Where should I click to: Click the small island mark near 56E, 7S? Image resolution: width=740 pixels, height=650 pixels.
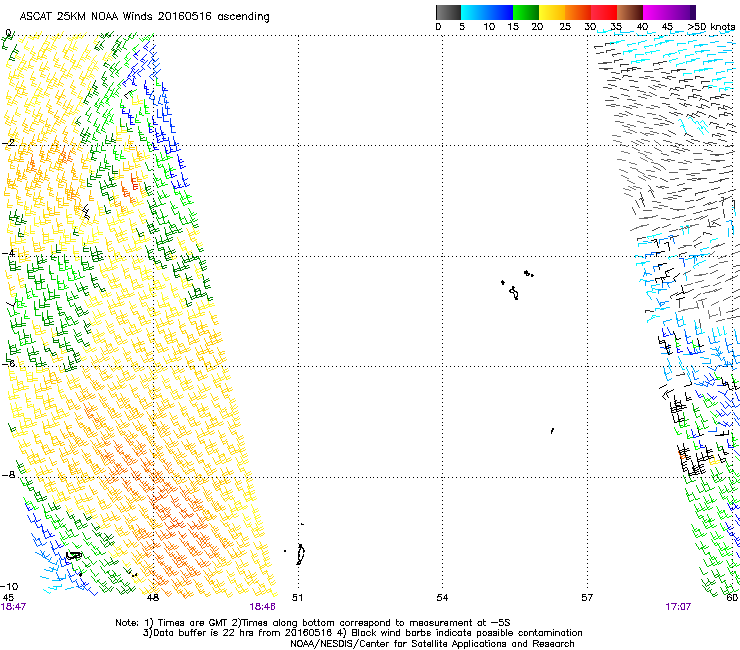click(552, 431)
